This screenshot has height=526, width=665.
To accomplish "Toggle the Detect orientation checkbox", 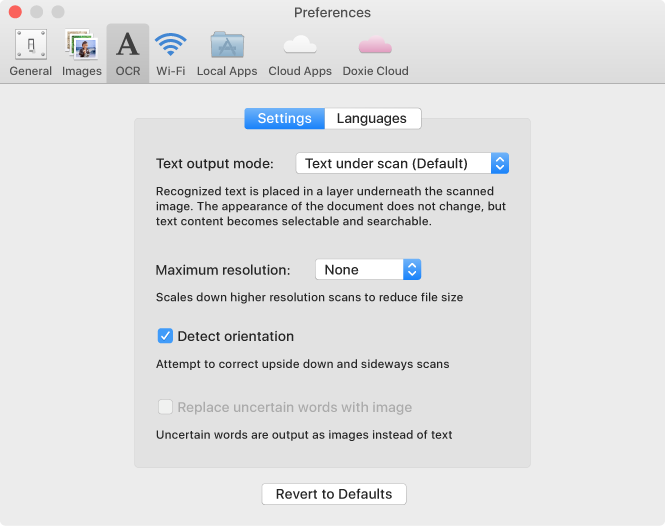I will [x=165, y=336].
